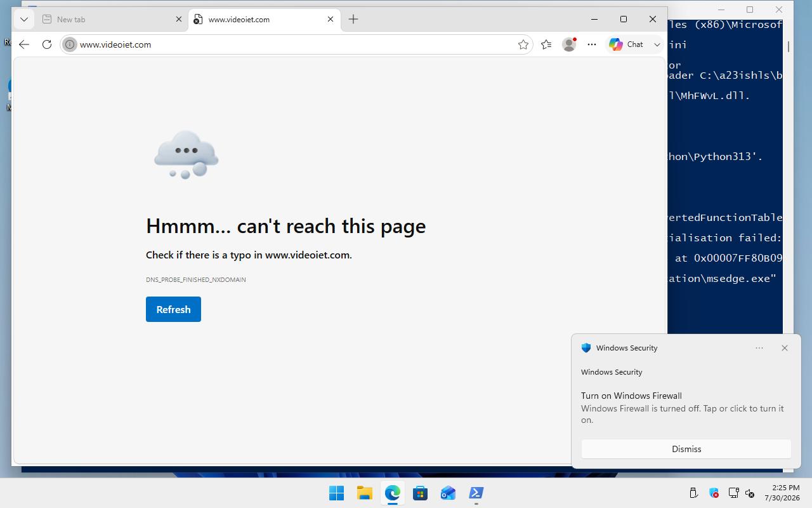Expand the dropdown arrow next to Chat
Image resolution: width=812 pixels, height=508 pixels.
point(657,44)
